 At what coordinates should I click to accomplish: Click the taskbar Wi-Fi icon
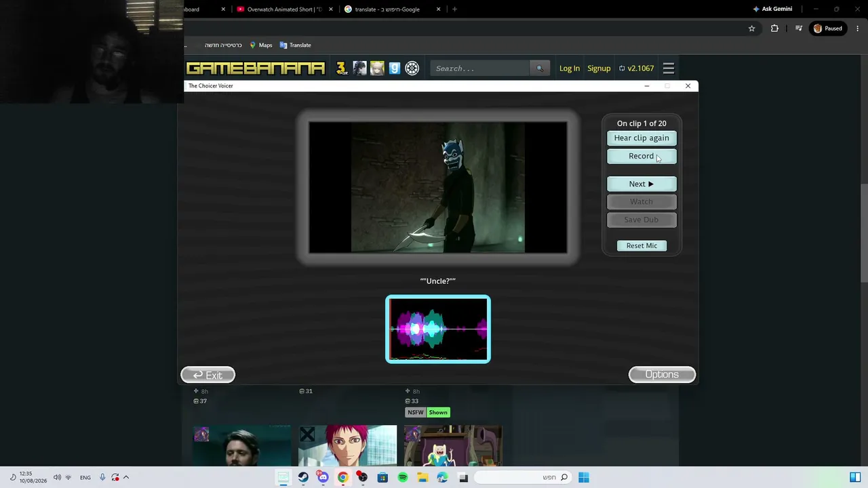(x=68, y=478)
